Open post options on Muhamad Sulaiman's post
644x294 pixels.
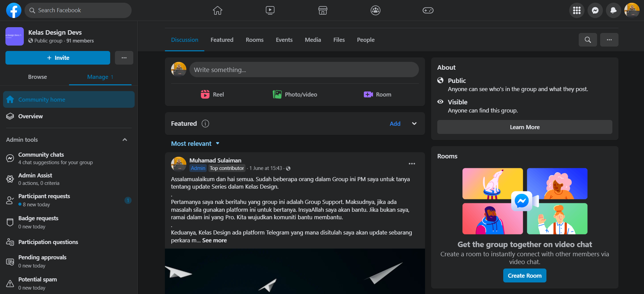click(412, 164)
